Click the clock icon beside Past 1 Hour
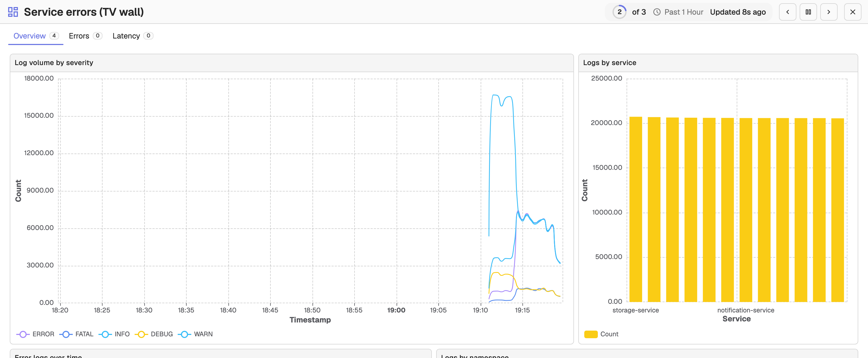 tap(657, 12)
